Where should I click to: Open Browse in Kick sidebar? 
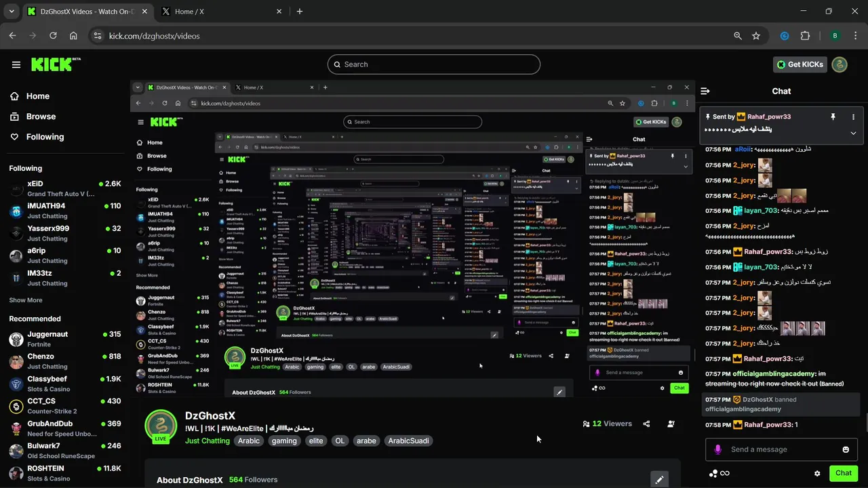[33, 117]
